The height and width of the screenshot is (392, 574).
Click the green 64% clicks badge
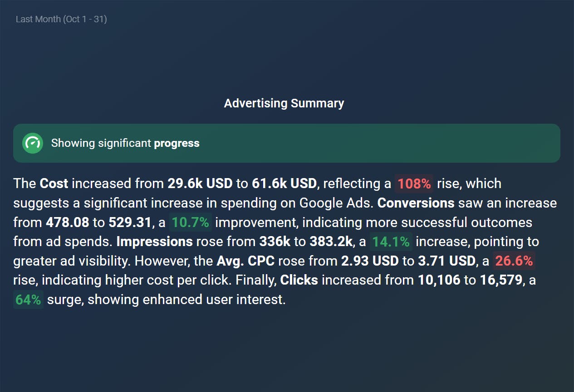(x=28, y=300)
